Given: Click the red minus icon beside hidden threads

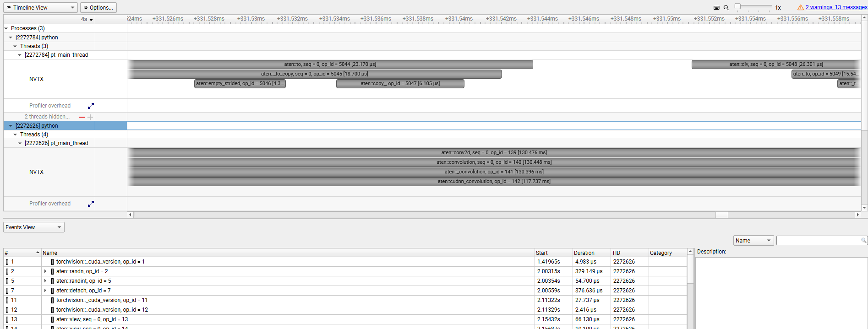Looking at the screenshot, I should pos(82,117).
